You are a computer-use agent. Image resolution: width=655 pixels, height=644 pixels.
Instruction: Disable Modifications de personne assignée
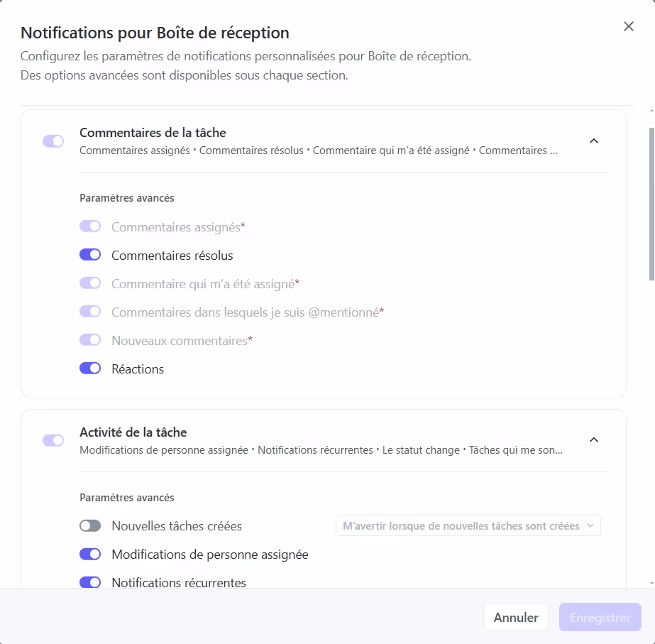point(90,554)
